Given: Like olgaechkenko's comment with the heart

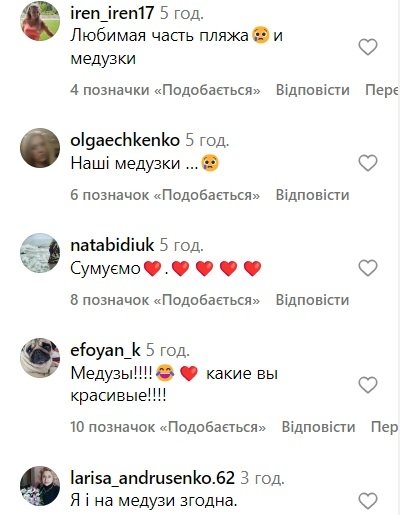Looking at the screenshot, I should pos(368,163).
